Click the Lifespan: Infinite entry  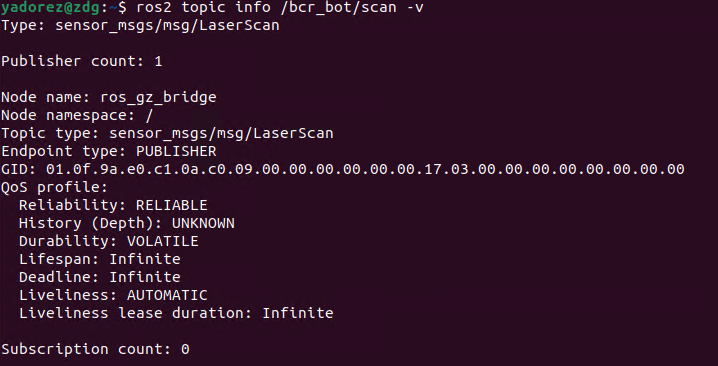click(99, 259)
